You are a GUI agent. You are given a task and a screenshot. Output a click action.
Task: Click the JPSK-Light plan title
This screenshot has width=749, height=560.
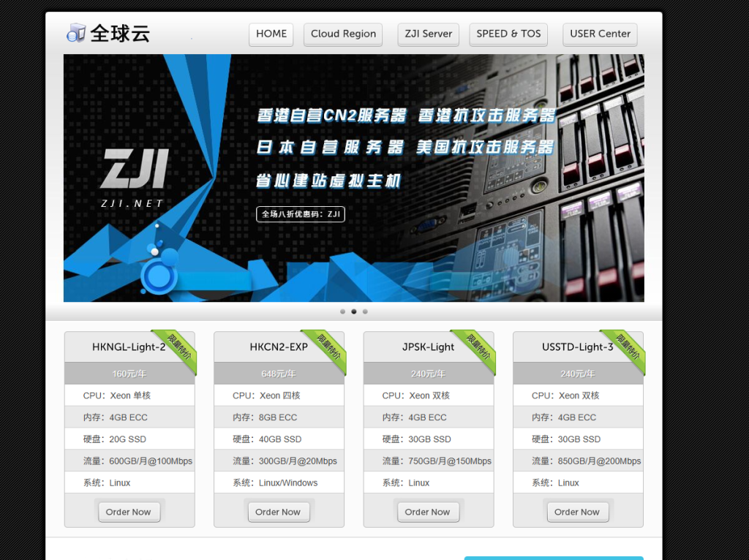click(x=428, y=347)
